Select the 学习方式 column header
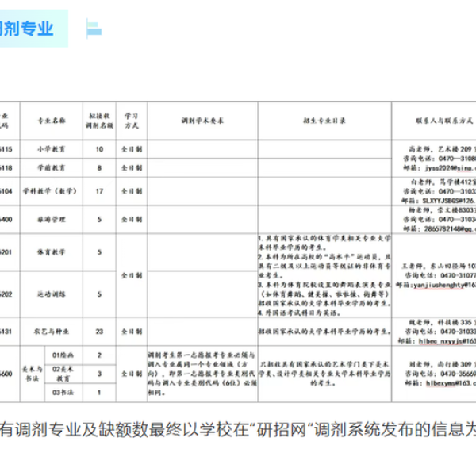The height and width of the screenshot is (476, 476). [x=132, y=121]
